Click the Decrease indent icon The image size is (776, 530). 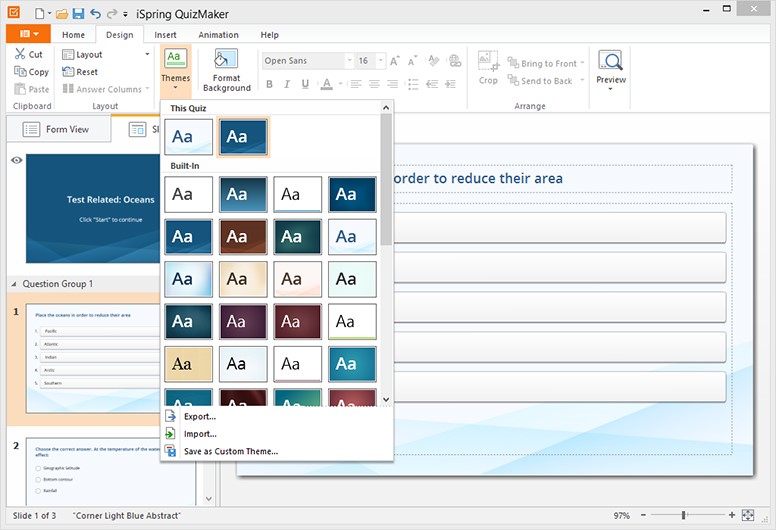(432, 84)
